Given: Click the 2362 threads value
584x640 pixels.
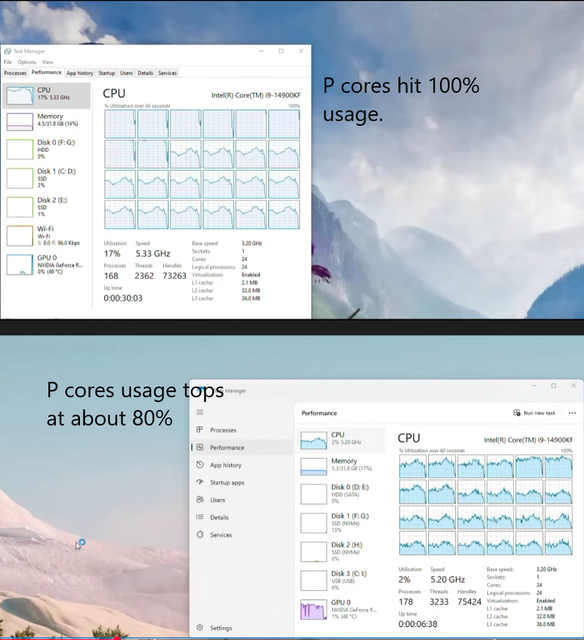Looking at the screenshot, I should [144, 276].
